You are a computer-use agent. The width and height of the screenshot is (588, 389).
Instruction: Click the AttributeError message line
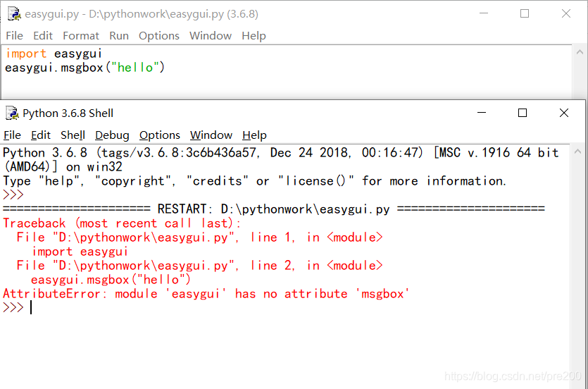[x=206, y=294]
